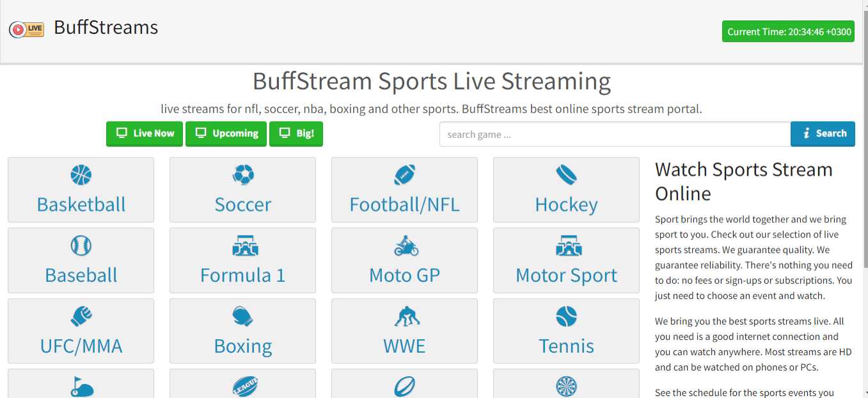Click the Watch Sports Stream Online heading

click(744, 181)
